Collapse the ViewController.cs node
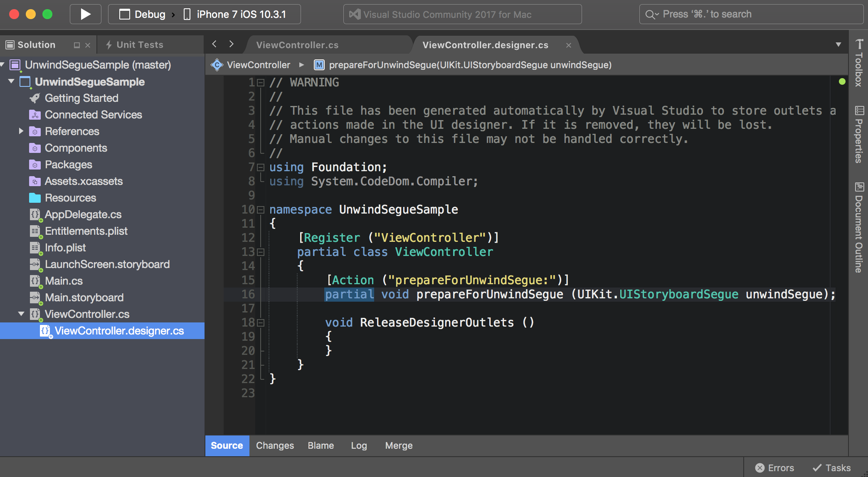 (x=21, y=314)
